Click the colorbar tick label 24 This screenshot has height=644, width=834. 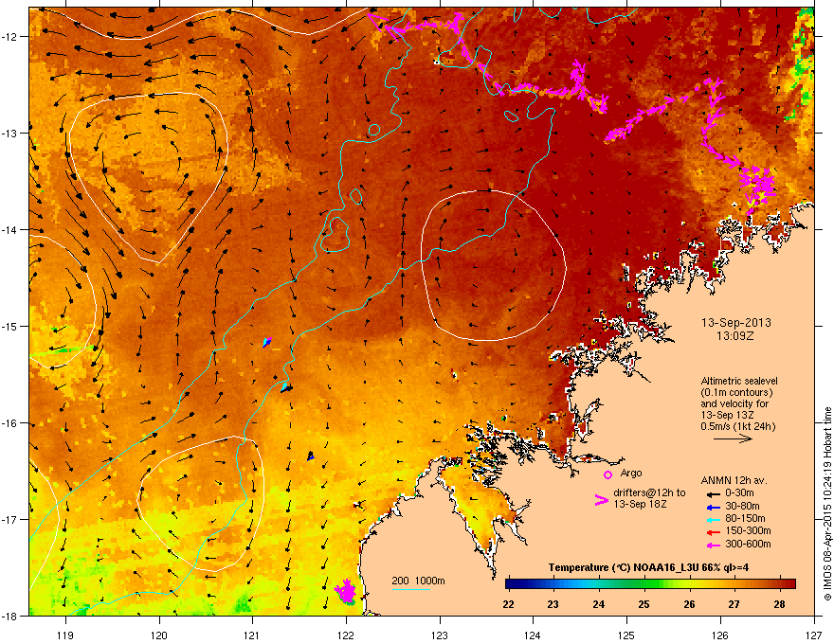pos(598,604)
